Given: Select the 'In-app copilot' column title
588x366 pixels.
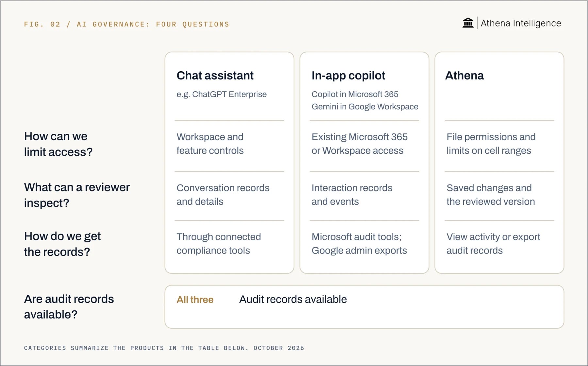Looking at the screenshot, I should click(348, 76).
